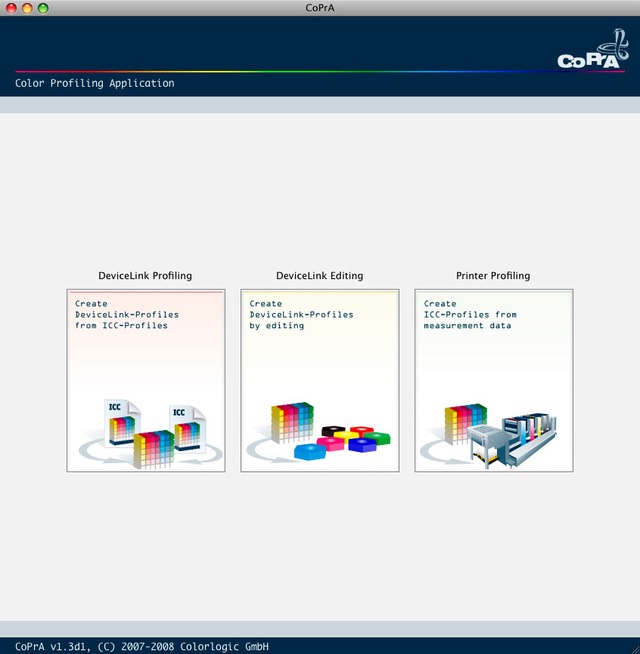Select 'Printer Profiling' heading text
The height and width of the screenshot is (654, 640).
point(493,276)
